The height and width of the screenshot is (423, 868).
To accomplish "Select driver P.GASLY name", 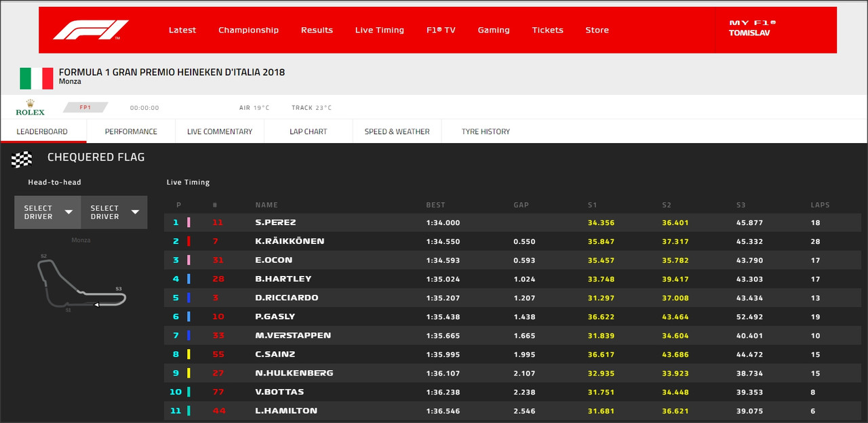I will click(x=275, y=317).
